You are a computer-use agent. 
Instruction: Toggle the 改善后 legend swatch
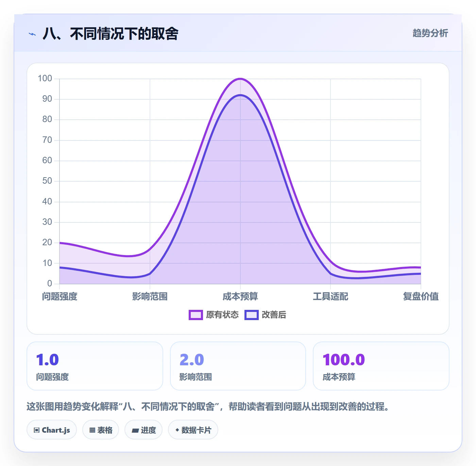pyautogui.click(x=252, y=315)
